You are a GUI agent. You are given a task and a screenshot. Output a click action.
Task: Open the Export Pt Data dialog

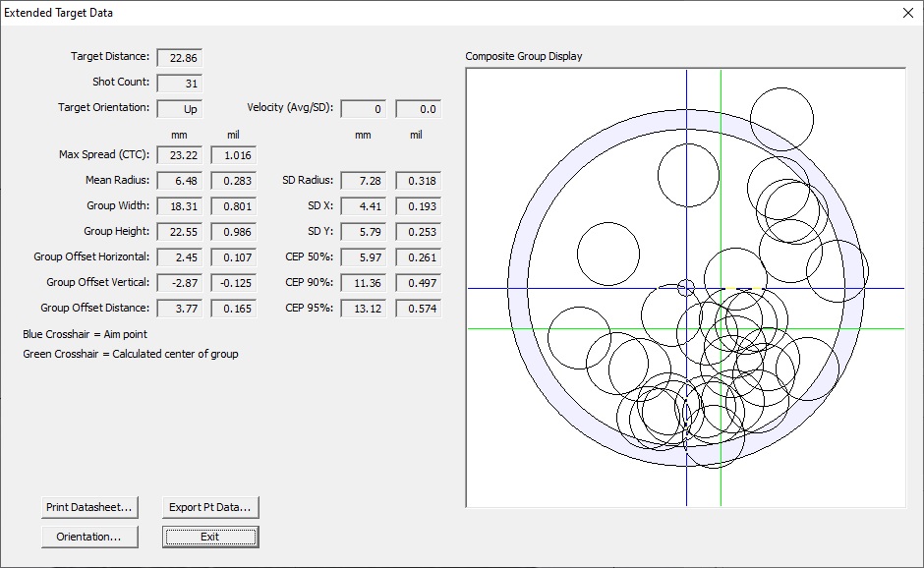pos(210,507)
